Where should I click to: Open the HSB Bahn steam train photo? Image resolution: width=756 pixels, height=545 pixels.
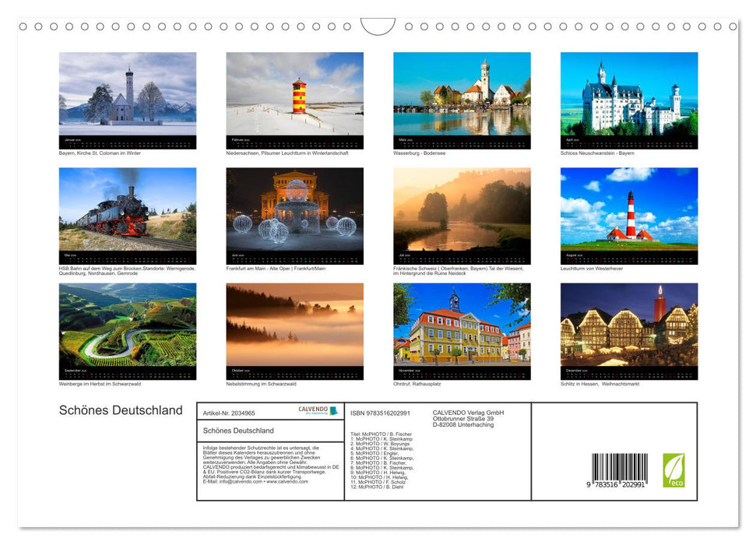coord(128,210)
